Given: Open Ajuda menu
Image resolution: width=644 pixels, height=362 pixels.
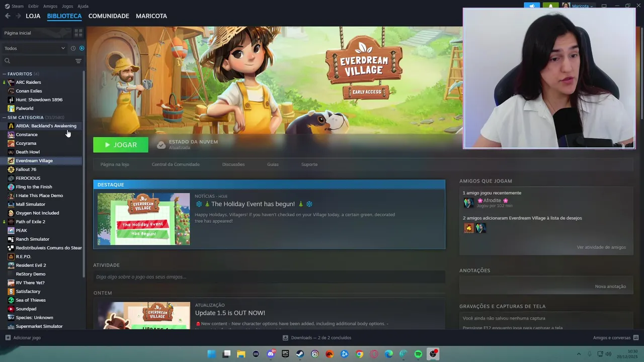Looking at the screenshot, I should point(83,6).
